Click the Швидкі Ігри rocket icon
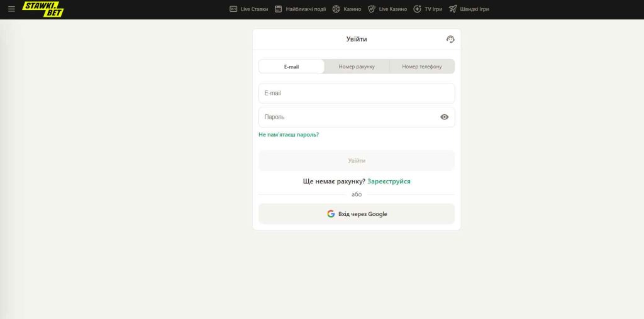The height and width of the screenshot is (319, 644). click(x=453, y=9)
